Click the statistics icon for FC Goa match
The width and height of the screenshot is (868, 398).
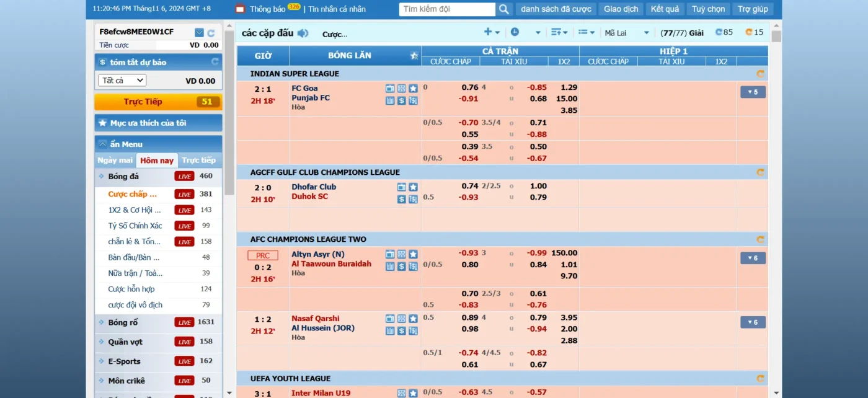tap(390, 100)
